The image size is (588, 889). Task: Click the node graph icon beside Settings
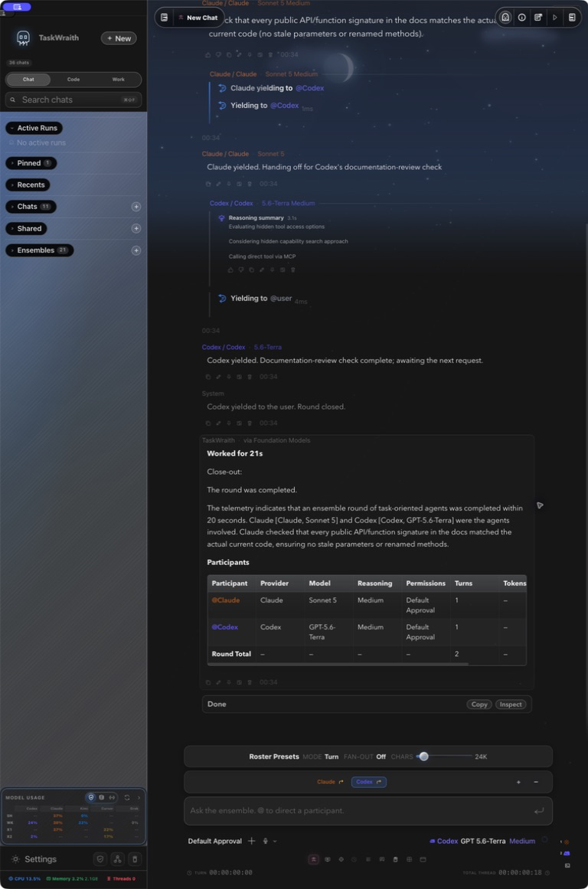117,859
